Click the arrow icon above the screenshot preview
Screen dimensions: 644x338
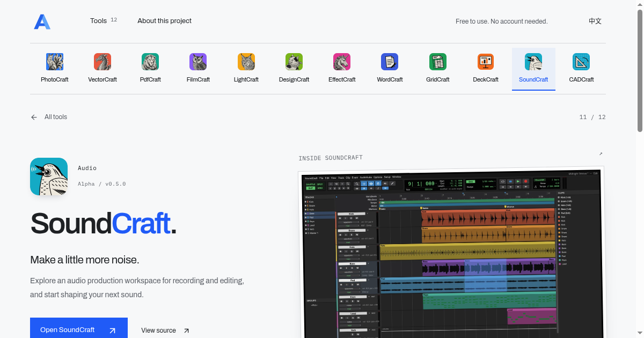pos(601,154)
